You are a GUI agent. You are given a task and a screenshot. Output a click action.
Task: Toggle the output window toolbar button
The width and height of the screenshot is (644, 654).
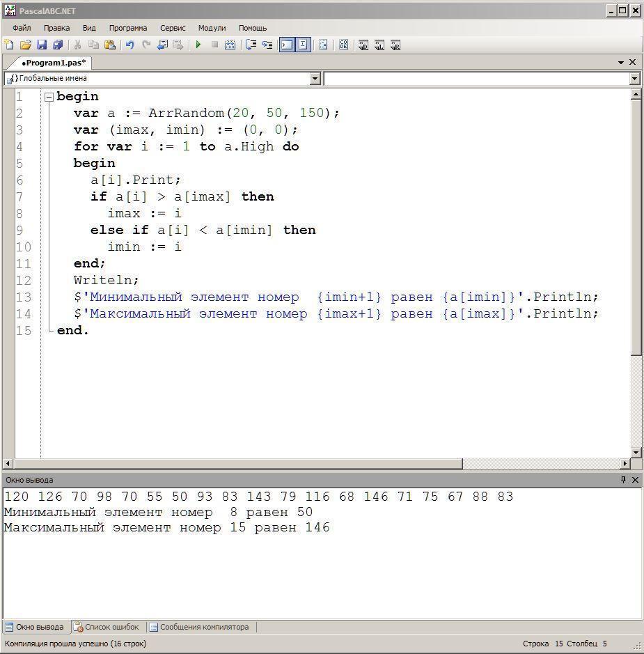287,45
